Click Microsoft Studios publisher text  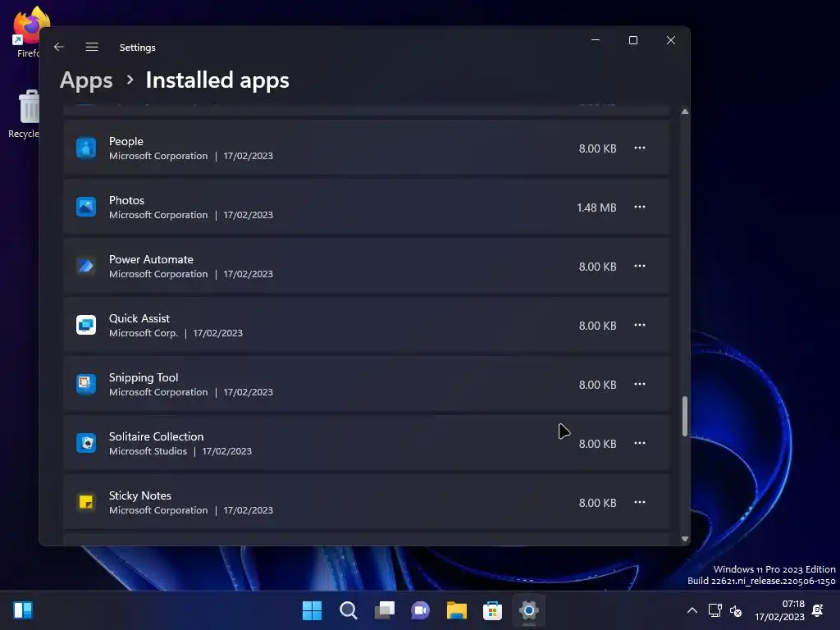click(148, 451)
